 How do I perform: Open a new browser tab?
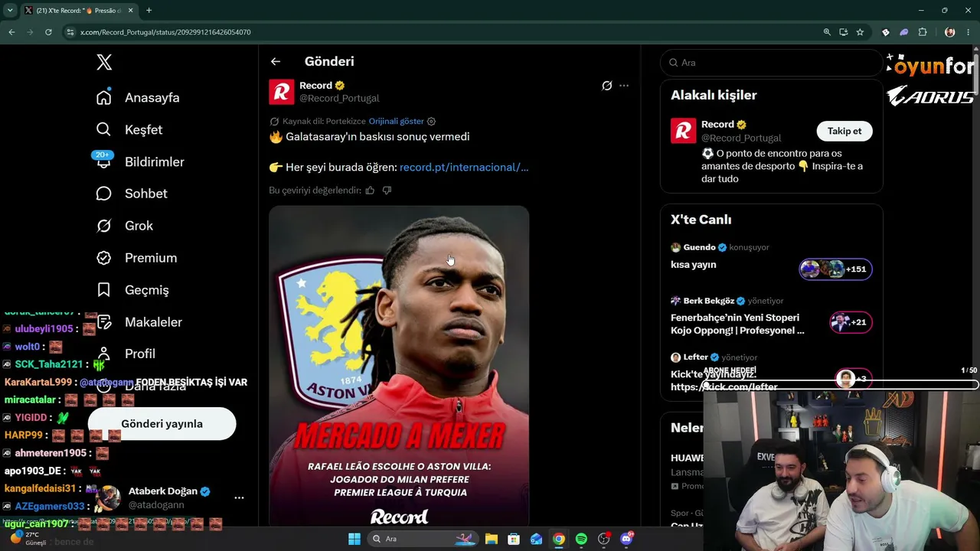(x=149, y=11)
